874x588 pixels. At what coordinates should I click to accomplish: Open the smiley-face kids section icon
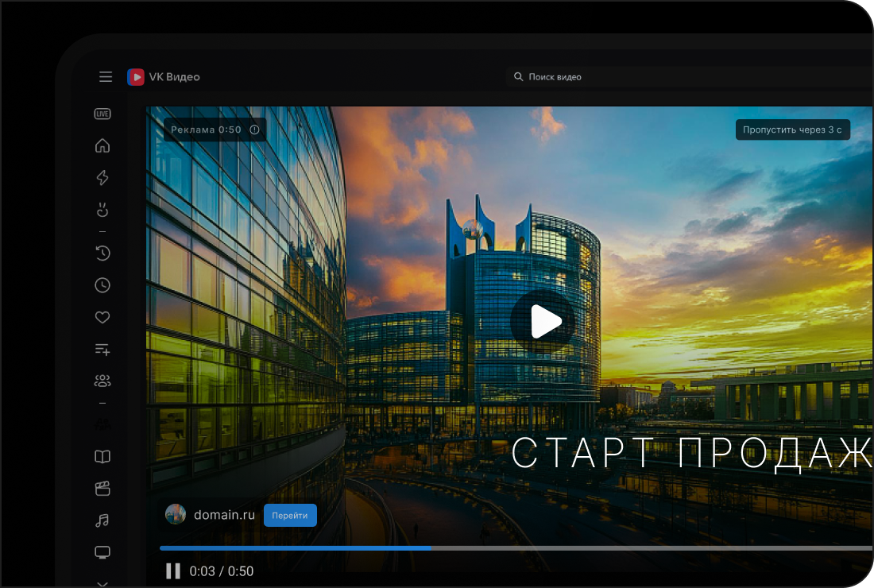[x=102, y=210]
